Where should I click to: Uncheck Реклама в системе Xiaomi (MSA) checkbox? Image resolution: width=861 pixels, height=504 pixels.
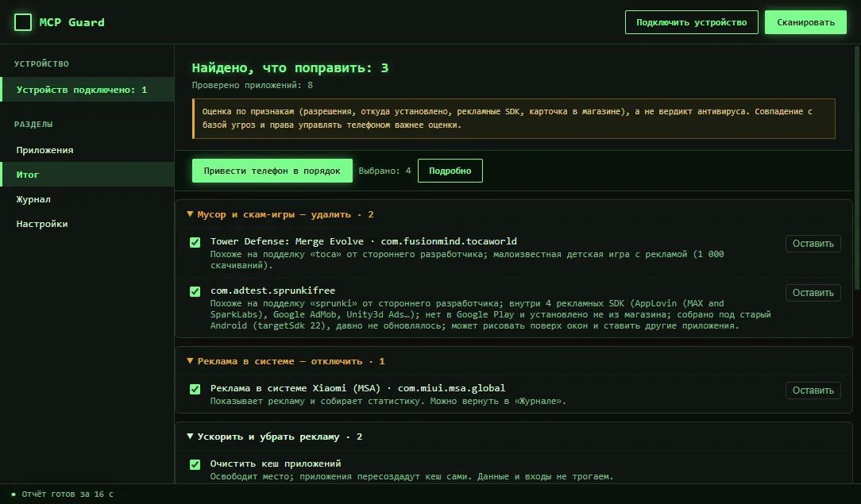[x=195, y=390]
